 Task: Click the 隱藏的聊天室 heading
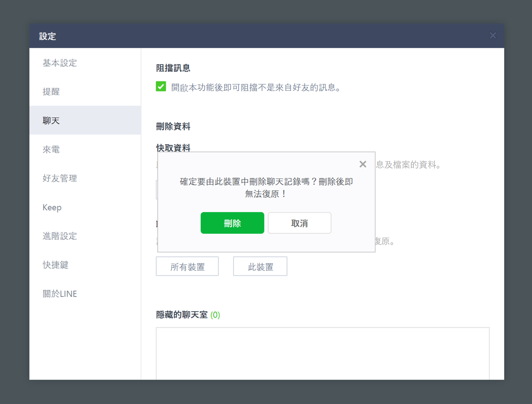coord(182,315)
